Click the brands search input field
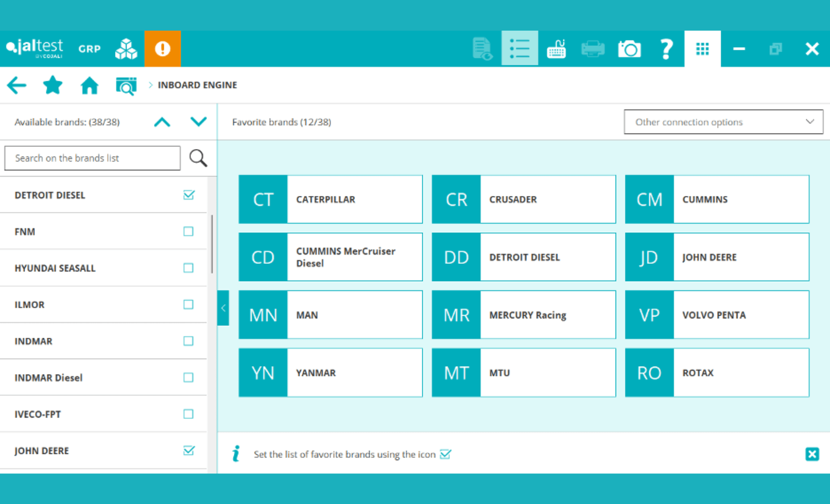Image resolution: width=830 pixels, height=504 pixels. click(92, 158)
